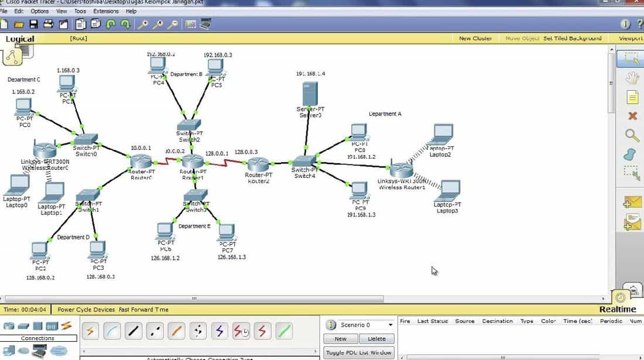The height and width of the screenshot is (360, 644).
Task: Click New to create a scenario
Action: pyautogui.click(x=340, y=338)
